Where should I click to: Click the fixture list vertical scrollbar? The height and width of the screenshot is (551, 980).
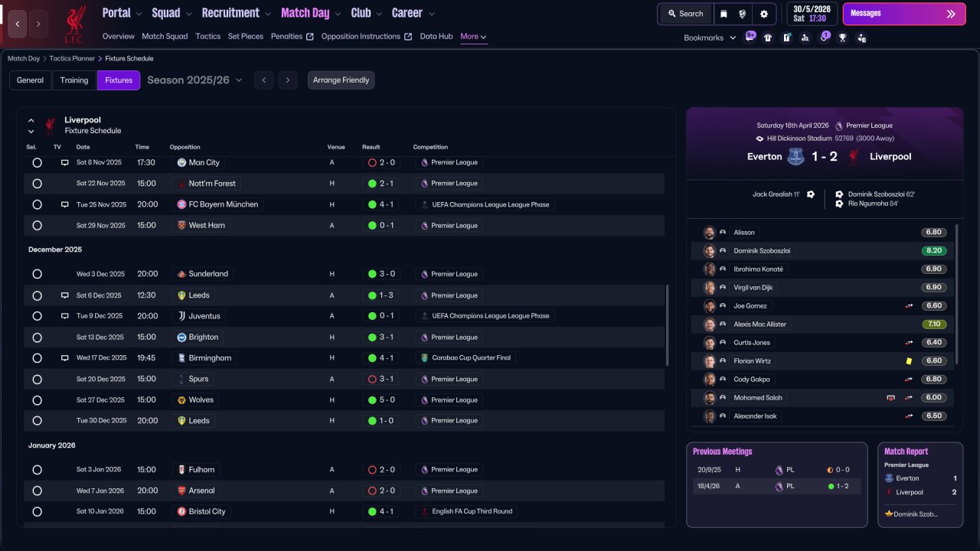(668, 325)
